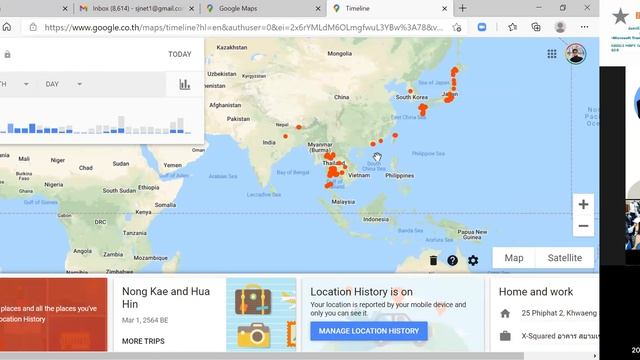The height and width of the screenshot is (360, 640).
Task: Click the star icon in right window
Action: (620, 16)
